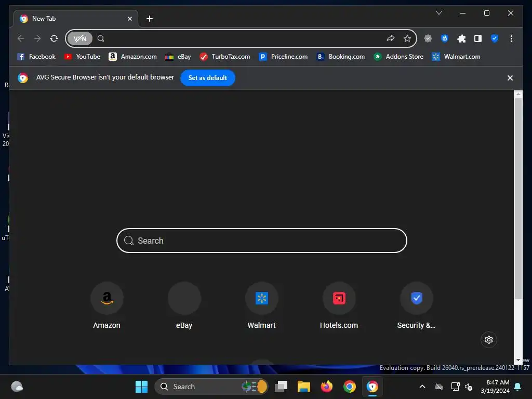Open new tab page customize gear
Viewport: 532px width, 399px height.
(488, 340)
